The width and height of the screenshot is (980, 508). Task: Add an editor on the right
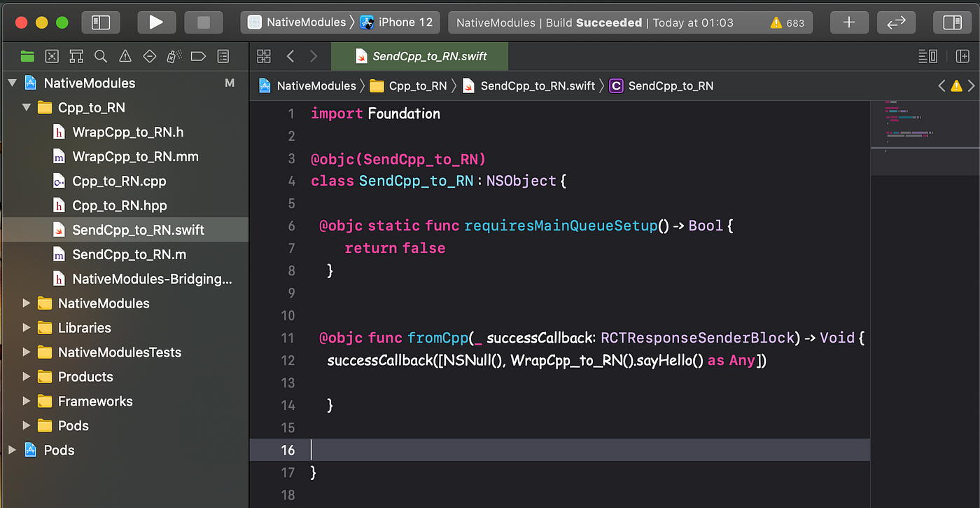click(962, 56)
